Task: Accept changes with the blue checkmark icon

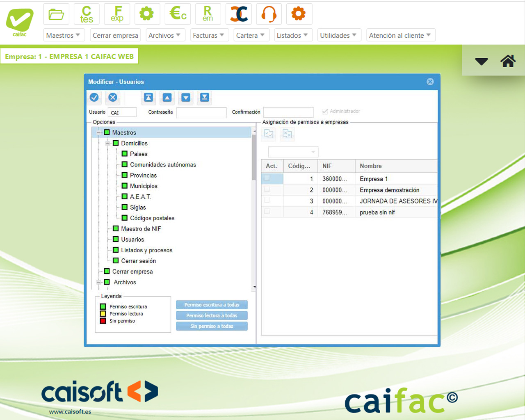Action: point(94,97)
